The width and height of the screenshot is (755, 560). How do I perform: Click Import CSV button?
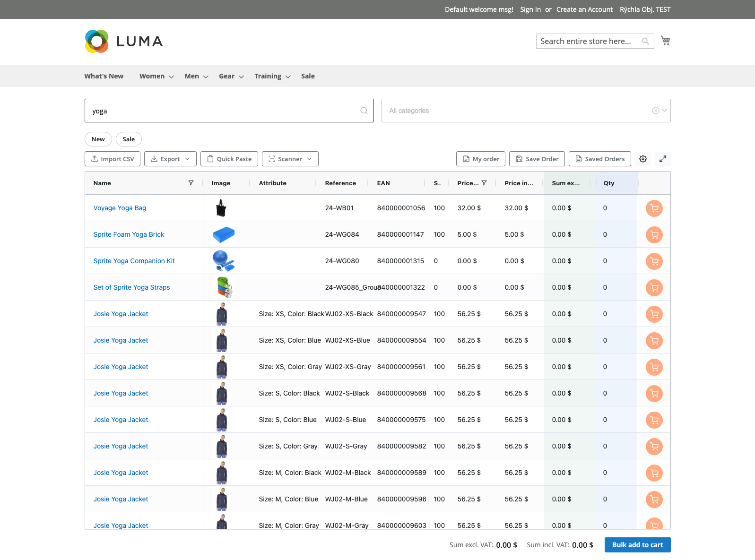113,159
